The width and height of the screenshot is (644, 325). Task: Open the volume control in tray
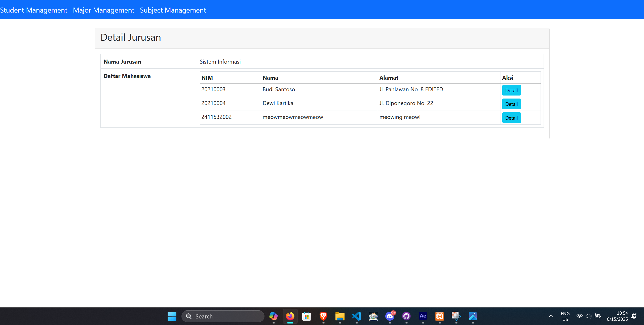coord(588,316)
